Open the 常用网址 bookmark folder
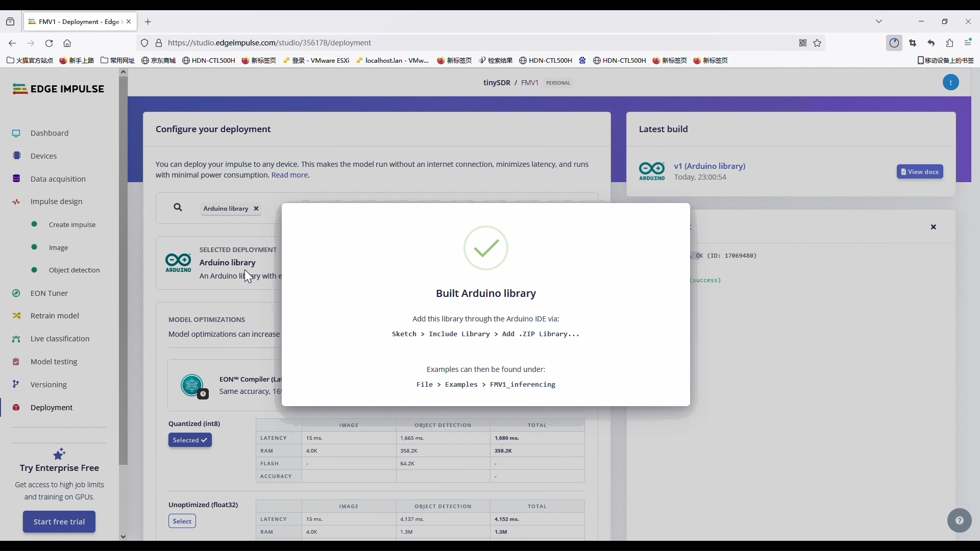The height and width of the screenshot is (551, 980). point(118,60)
